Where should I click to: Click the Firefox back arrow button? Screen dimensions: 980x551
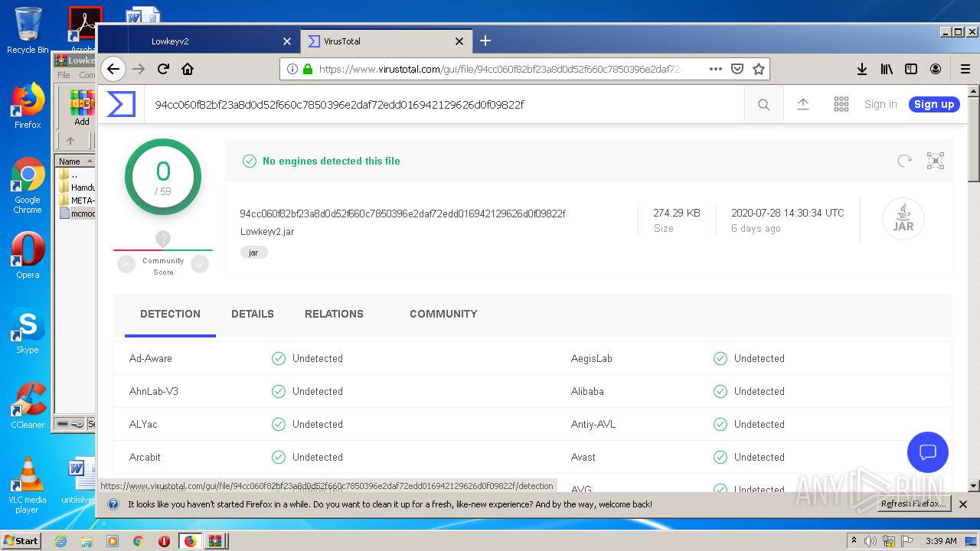[x=113, y=69]
